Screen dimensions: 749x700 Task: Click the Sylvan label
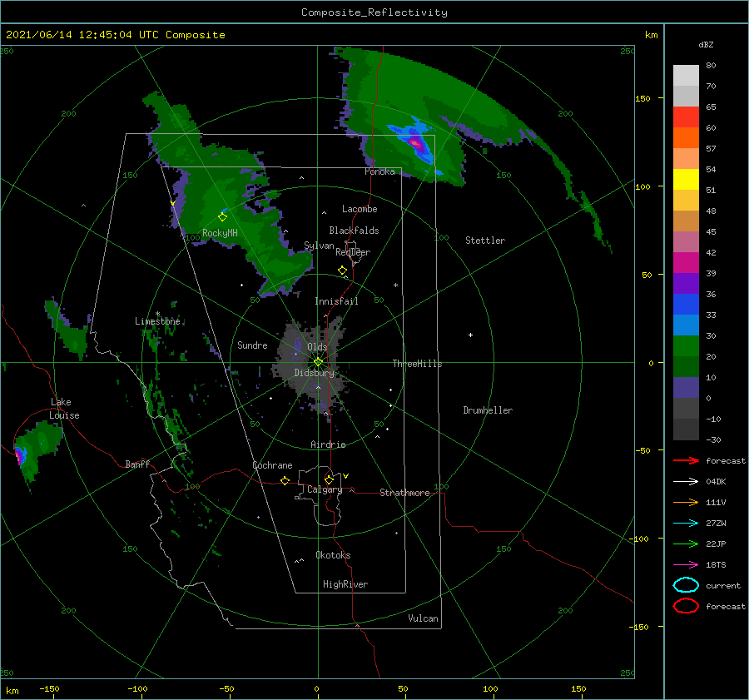(x=319, y=246)
